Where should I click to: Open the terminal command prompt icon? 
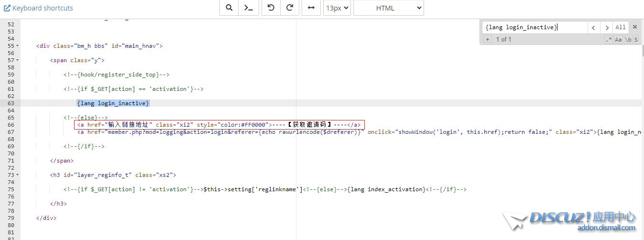[x=249, y=8]
